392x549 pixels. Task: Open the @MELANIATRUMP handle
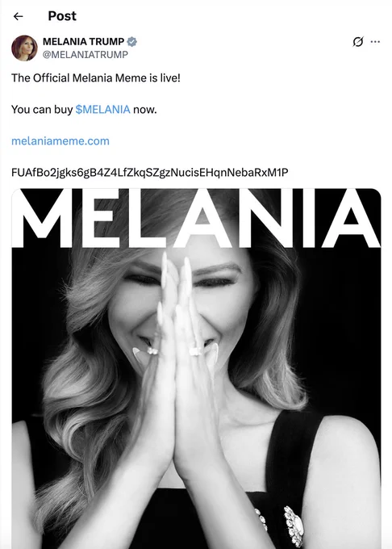click(85, 55)
